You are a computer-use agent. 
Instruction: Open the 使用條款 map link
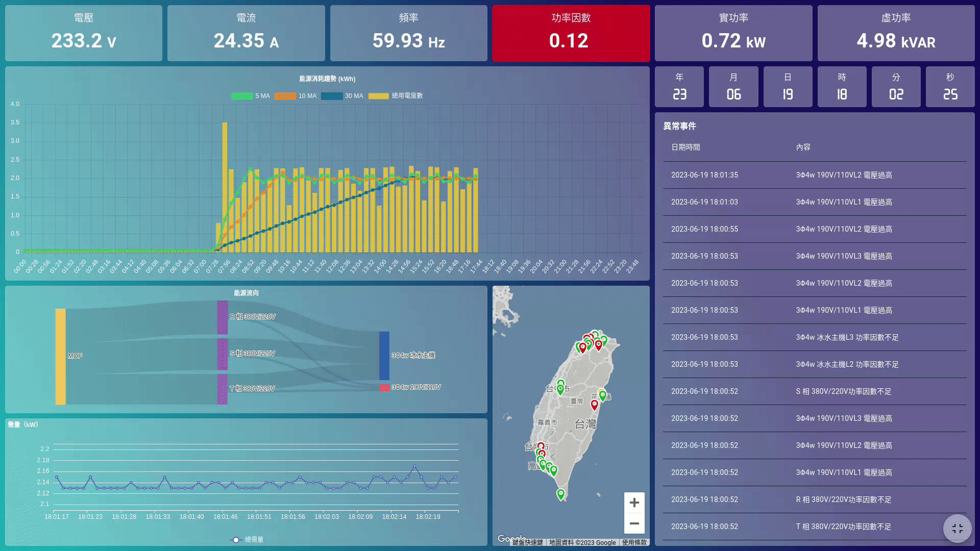coord(634,542)
